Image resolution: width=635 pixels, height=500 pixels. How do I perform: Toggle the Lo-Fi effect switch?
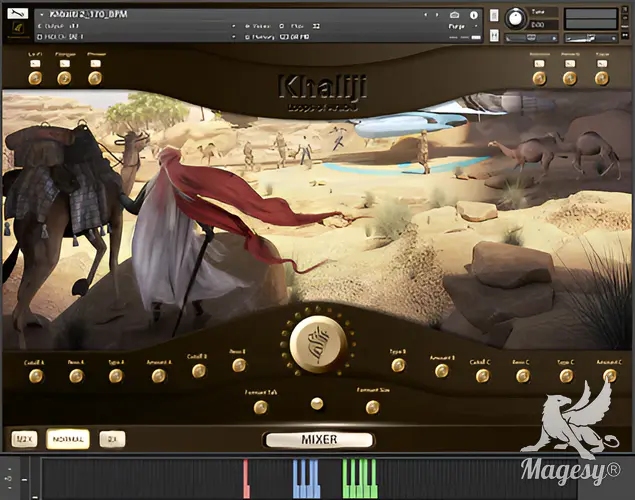pyautogui.click(x=35, y=64)
